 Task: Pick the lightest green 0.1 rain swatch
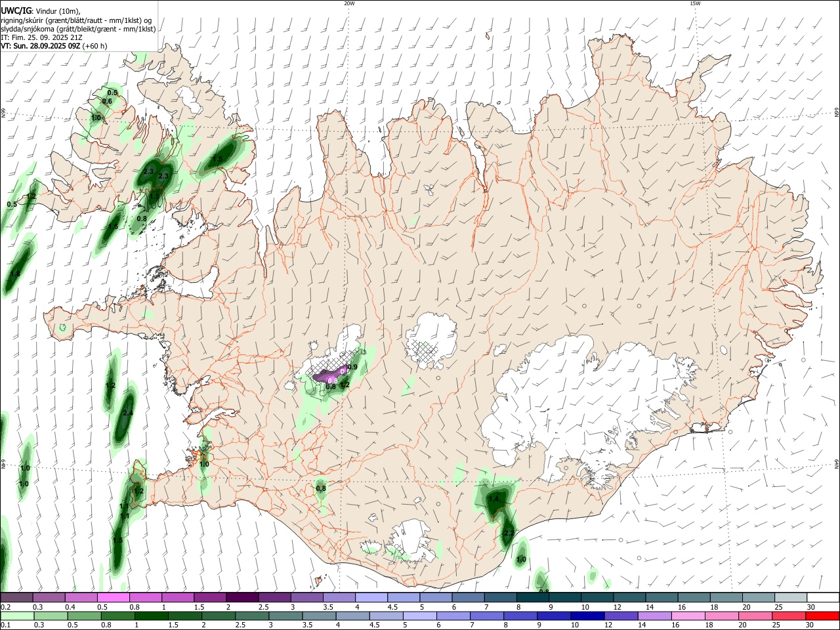coord(16,616)
